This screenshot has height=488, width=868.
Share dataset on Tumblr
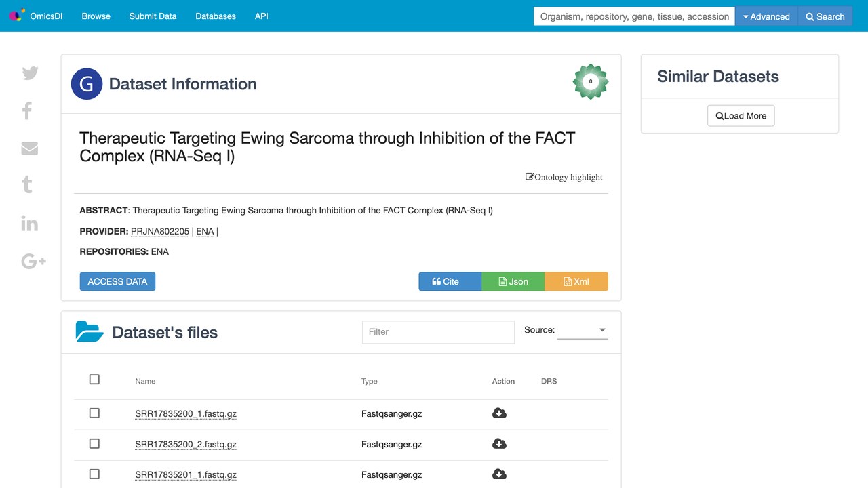point(27,184)
